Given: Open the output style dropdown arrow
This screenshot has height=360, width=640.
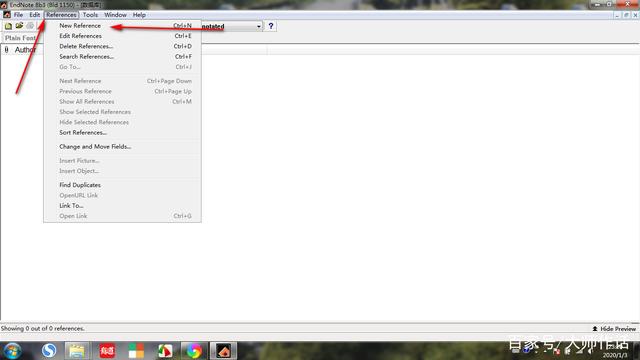Looking at the screenshot, I should pyautogui.click(x=258, y=27).
